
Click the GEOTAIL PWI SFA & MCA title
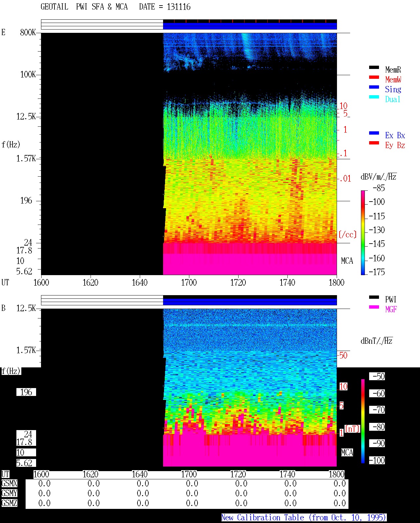pos(84,7)
